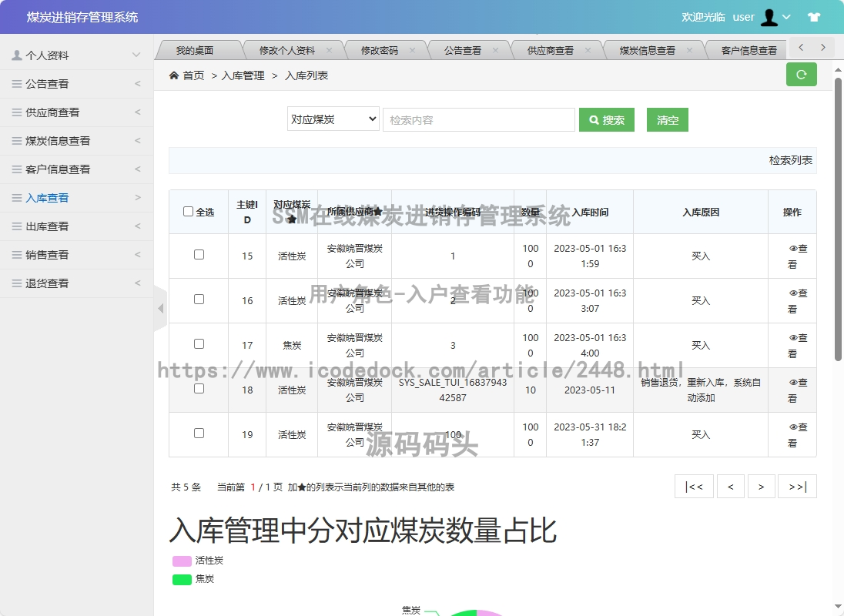The height and width of the screenshot is (616, 844).
Task: Close the 供应商查看 tab
Action: (x=588, y=50)
